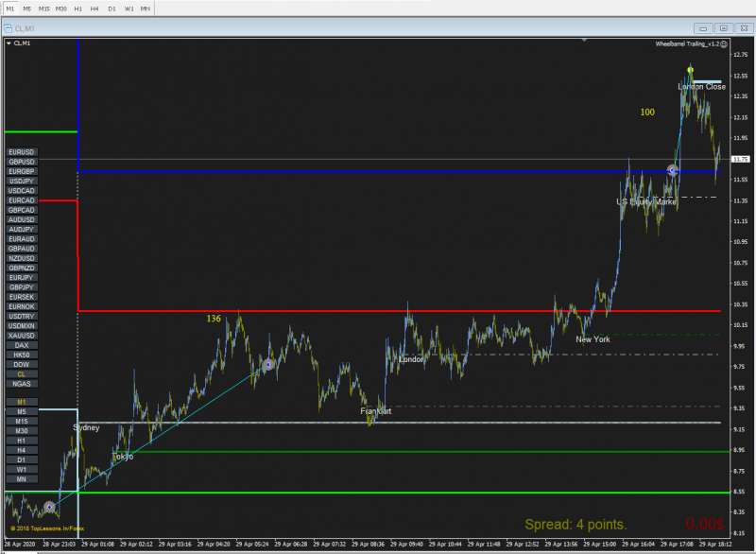Viewport: 756px width, 554px height.
Task: Select the GBPAUD symbol button
Action: (x=22, y=249)
